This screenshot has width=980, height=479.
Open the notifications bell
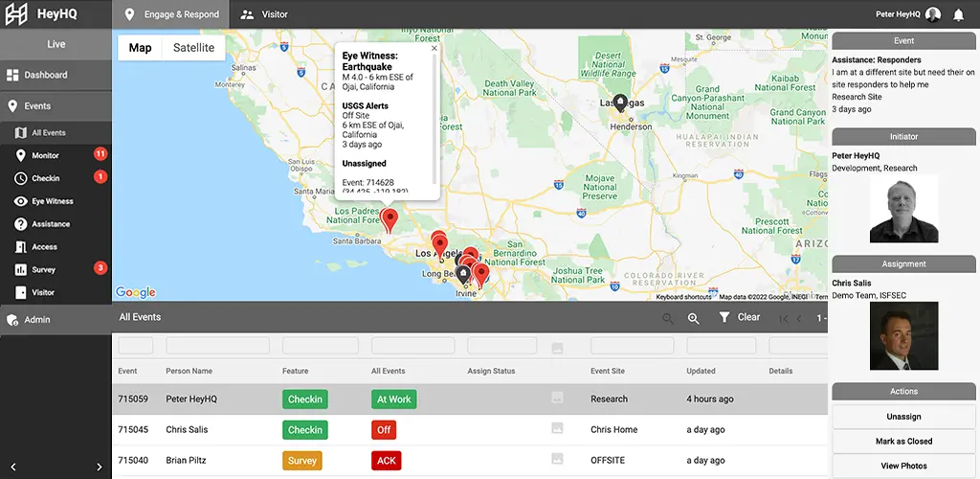(x=958, y=14)
